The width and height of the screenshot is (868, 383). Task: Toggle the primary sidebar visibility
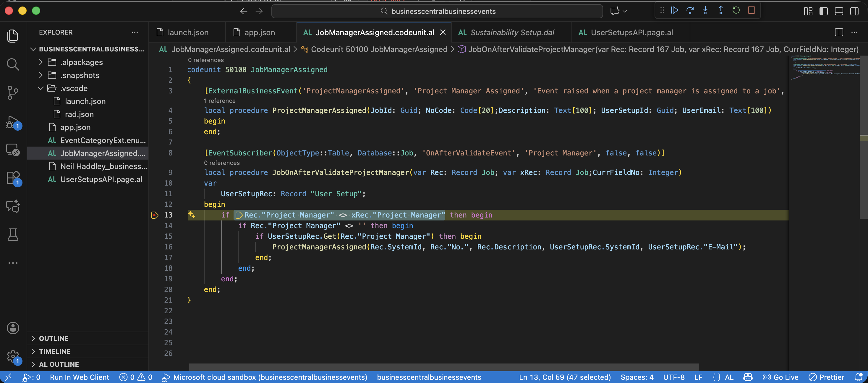pyautogui.click(x=824, y=11)
